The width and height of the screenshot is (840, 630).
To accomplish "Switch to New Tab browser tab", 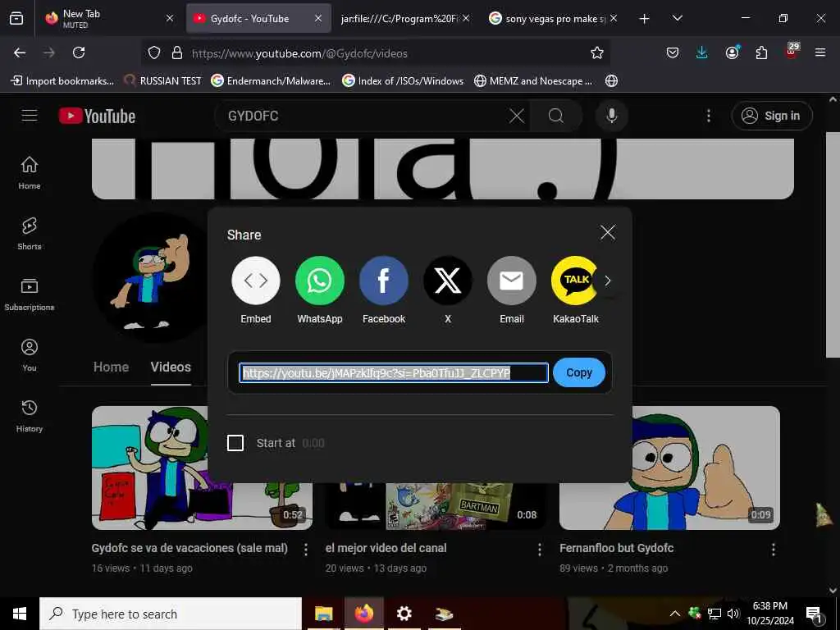I will pyautogui.click(x=110, y=18).
